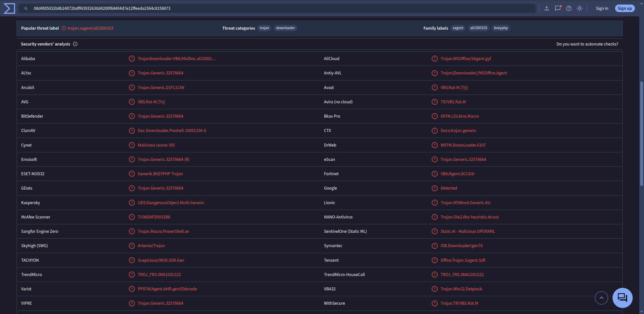The height and width of the screenshot is (314, 644).
Task: Select the downloader threat category tag
Action: (x=286, y=28)
